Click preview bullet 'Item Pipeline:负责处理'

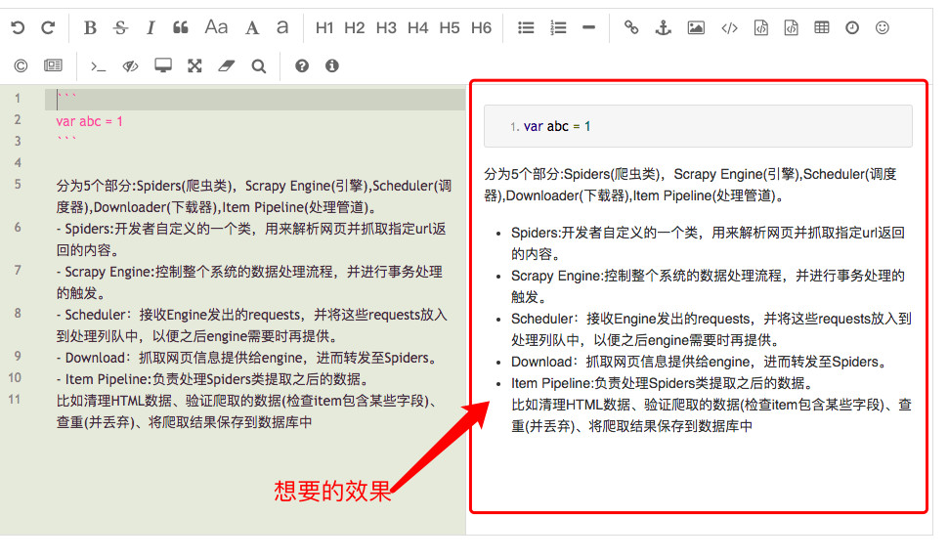(664, 383)
